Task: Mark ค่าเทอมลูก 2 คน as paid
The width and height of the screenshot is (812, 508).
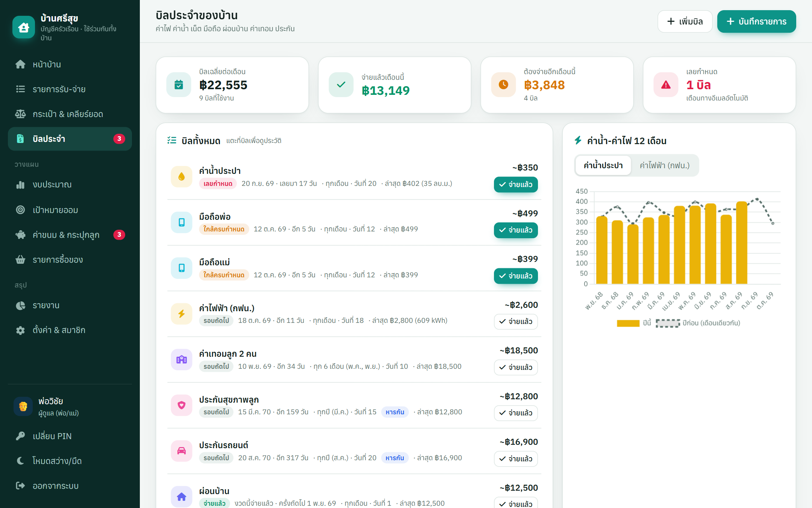Action: [516, 367]
